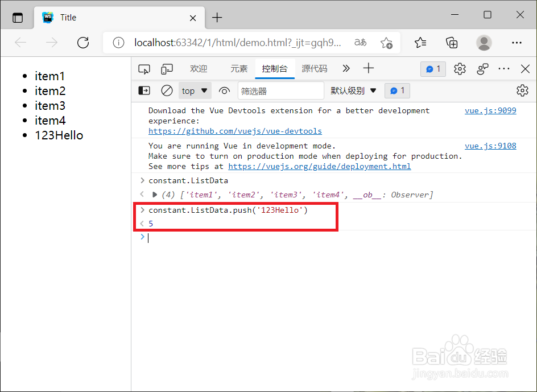Open the translate page icon
Viewport: 537px width, 392px height.
[x=360, y=43]
